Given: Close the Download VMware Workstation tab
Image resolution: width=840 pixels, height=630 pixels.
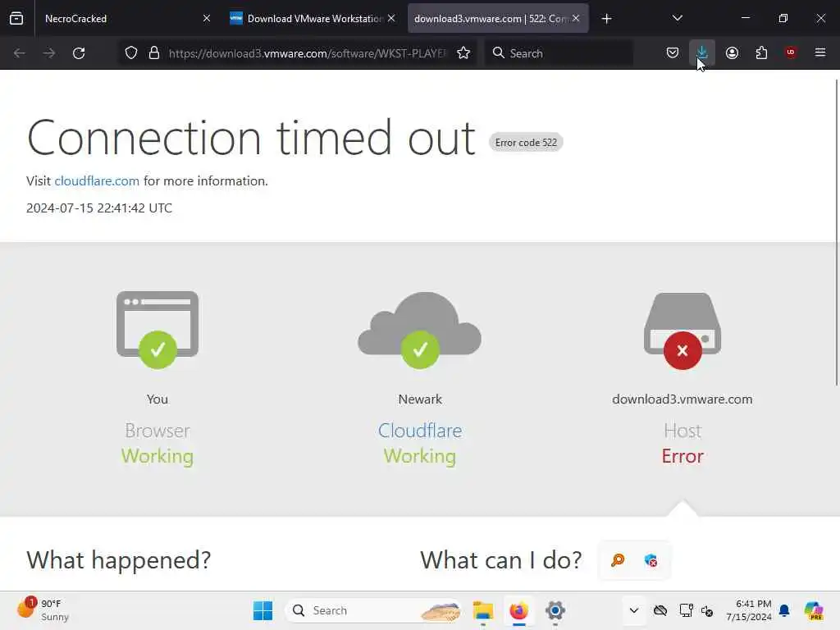Looking at the screenshot, I should pos(391,18).
